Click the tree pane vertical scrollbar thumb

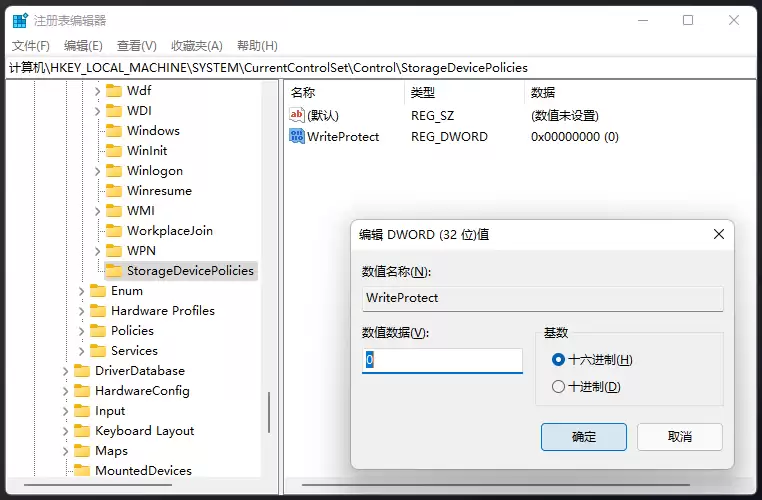pos(269,412)
